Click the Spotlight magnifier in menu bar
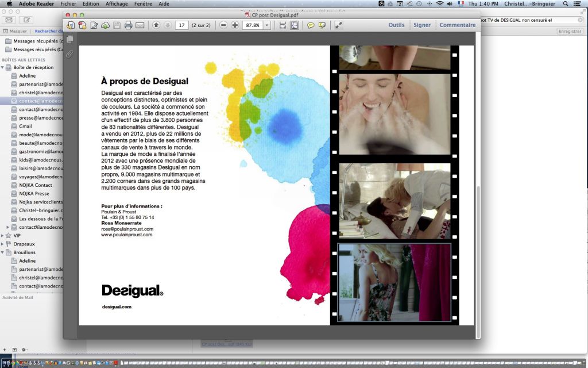 (566, 4)
